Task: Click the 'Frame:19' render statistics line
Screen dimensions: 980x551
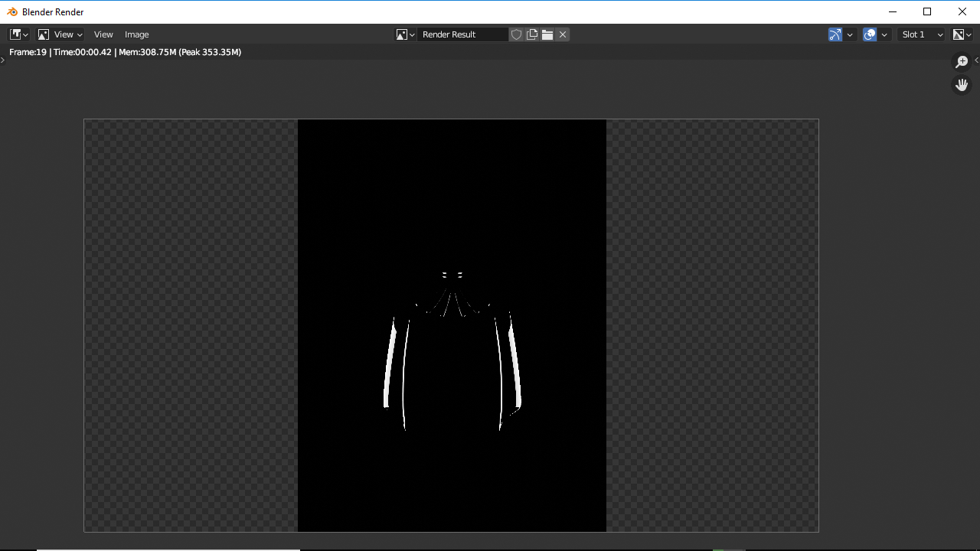Action: coord(126,52)
